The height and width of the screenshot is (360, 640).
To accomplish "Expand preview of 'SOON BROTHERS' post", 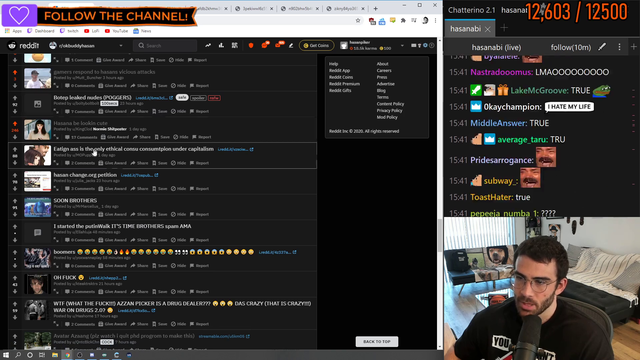I will coord(56,214).
